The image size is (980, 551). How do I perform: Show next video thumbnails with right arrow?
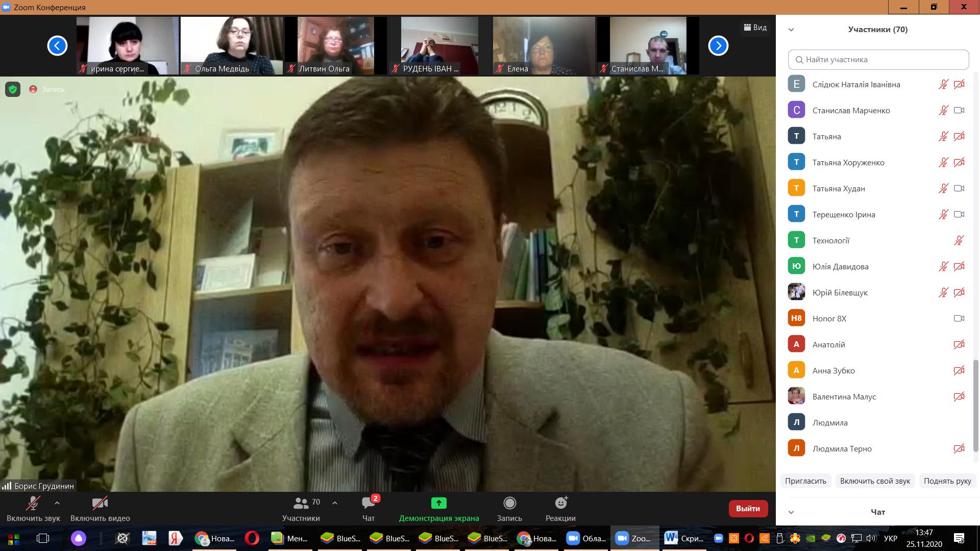coord(718,46)
